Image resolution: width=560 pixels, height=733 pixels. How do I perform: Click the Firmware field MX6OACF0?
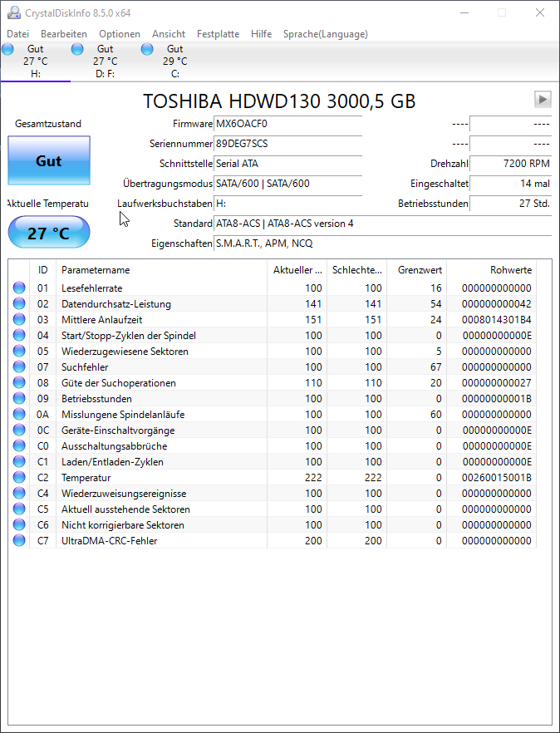pyautogui.click(x=288, y=124)
